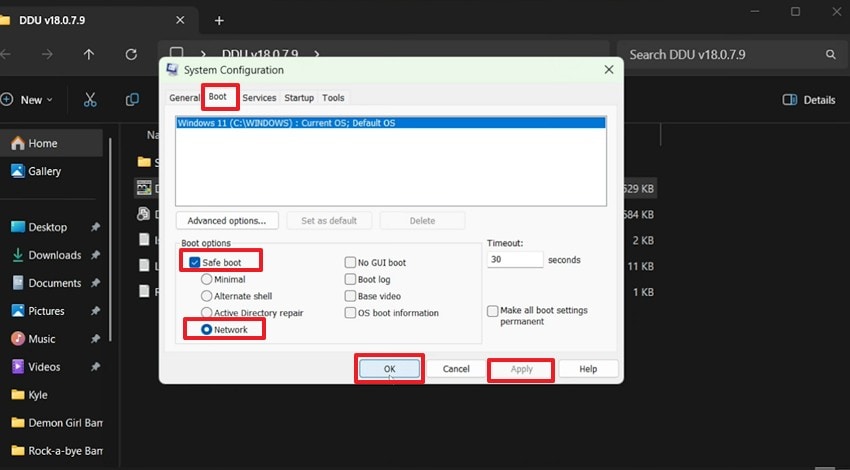The width and height of the screenshot is (850, 470).
Task: Toggle the Details pane
Action: 809,100
